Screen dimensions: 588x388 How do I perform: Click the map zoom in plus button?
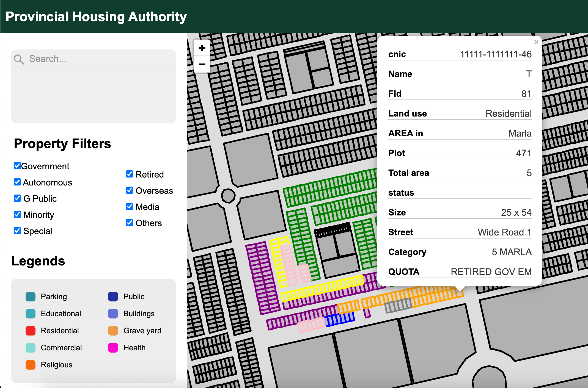click(202, 48)
